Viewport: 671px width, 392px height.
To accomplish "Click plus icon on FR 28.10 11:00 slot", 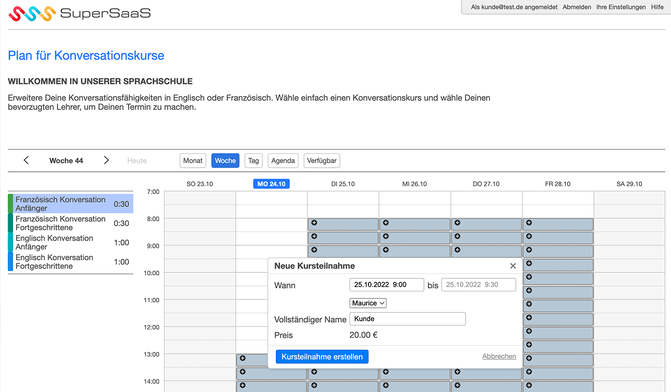I will 529,304.
